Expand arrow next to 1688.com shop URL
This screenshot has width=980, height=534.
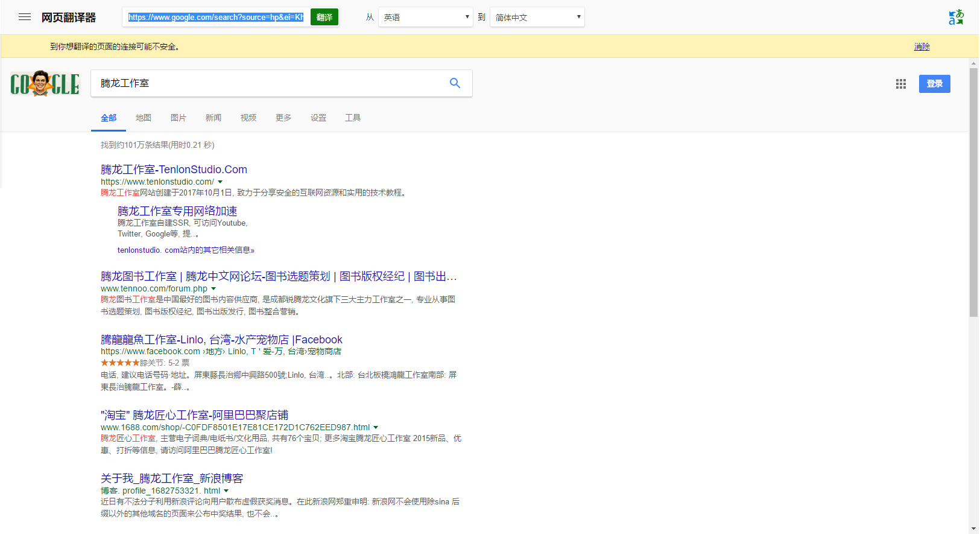[376, 428]
